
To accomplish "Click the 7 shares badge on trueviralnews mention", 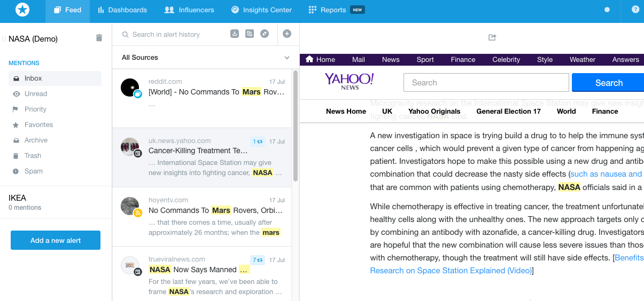I will click(258, 260).
